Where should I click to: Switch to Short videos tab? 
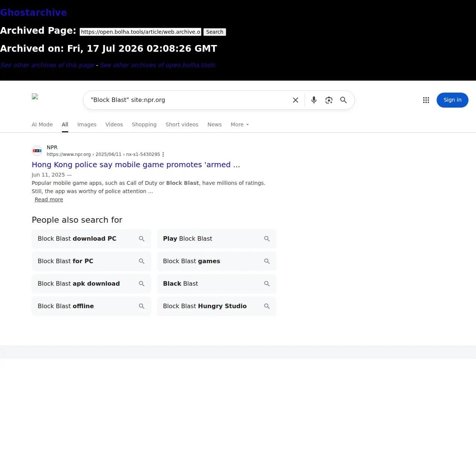[182, 124]
